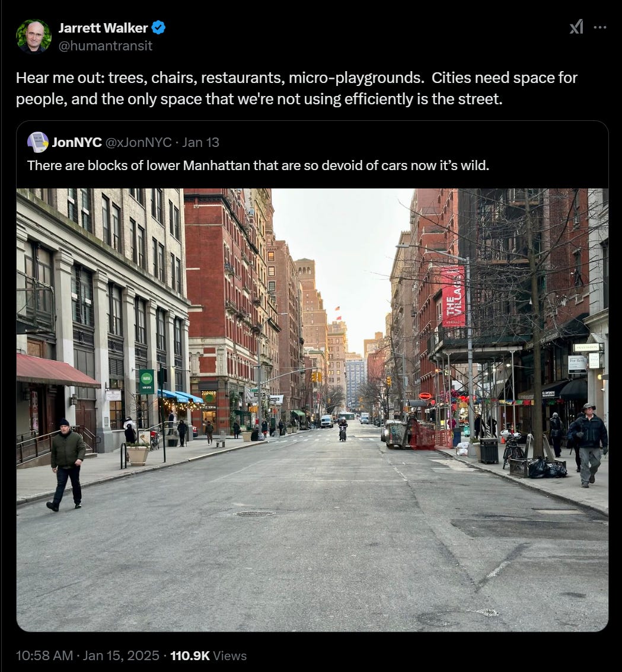
Task: Click the blue verified badge
Action: (x=159, y=28)
